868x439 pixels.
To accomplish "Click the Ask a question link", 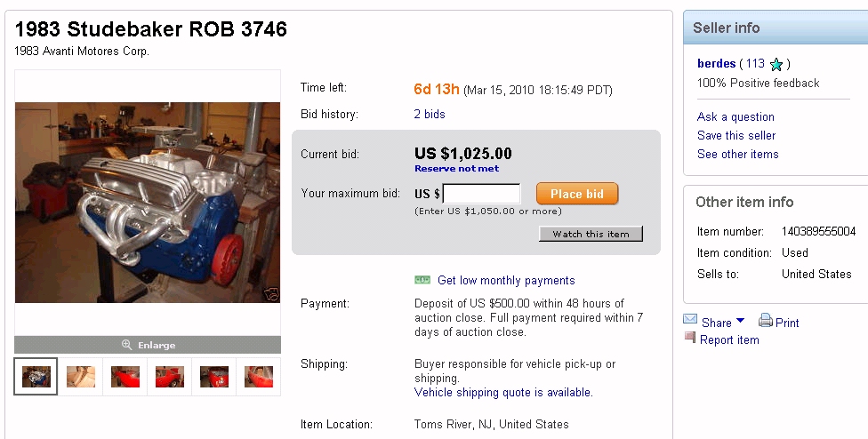I will tap(735, 116).
